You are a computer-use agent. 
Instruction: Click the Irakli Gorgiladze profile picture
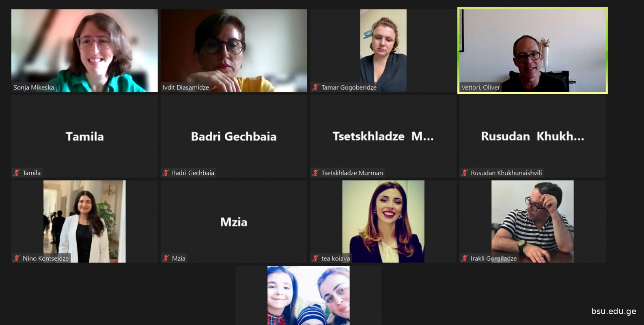[x=532, y=221]
